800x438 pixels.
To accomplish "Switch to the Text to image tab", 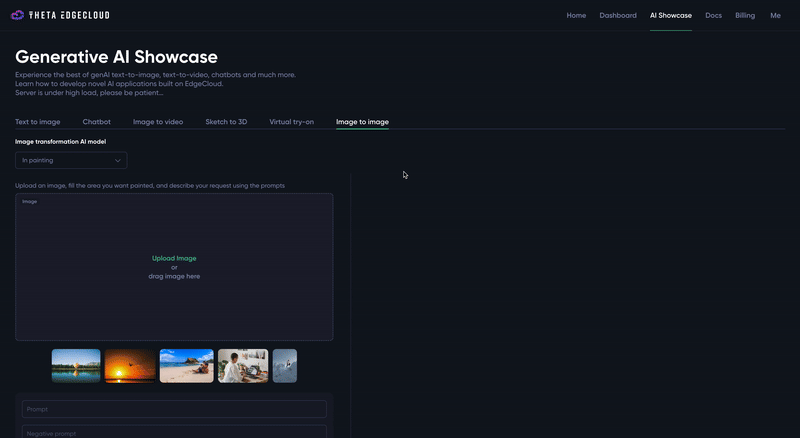I will (38, 121).
